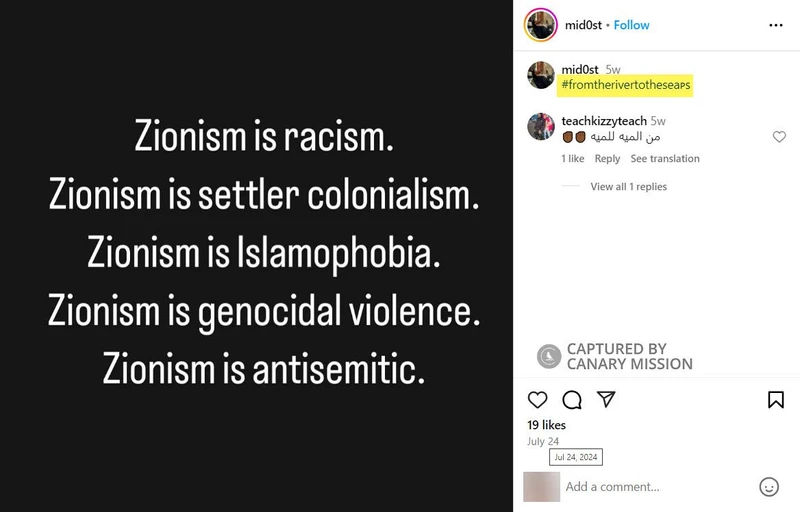Share post with paper plane icon
800x512 pixels.
pos(606,400)
